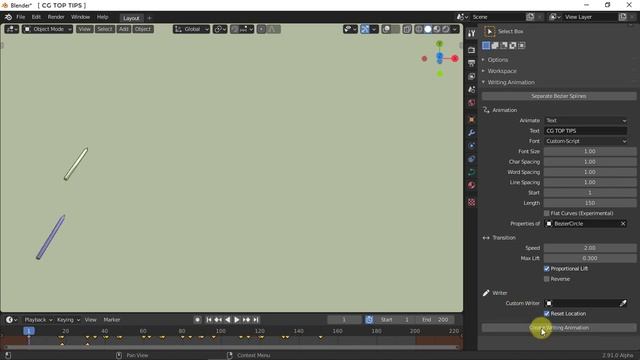Click the Blender logo menu icon
640x360 pixels.
pos(8,17)
